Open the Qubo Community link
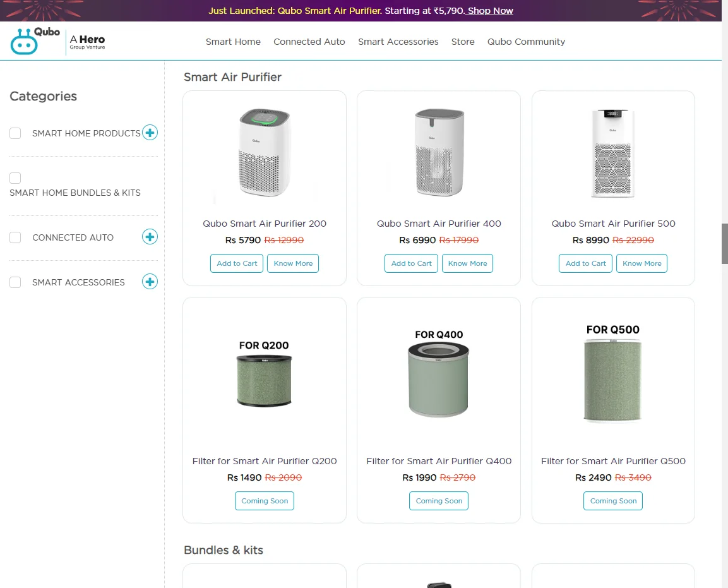This screenshot has width=728, height=588. click(526, 42)
